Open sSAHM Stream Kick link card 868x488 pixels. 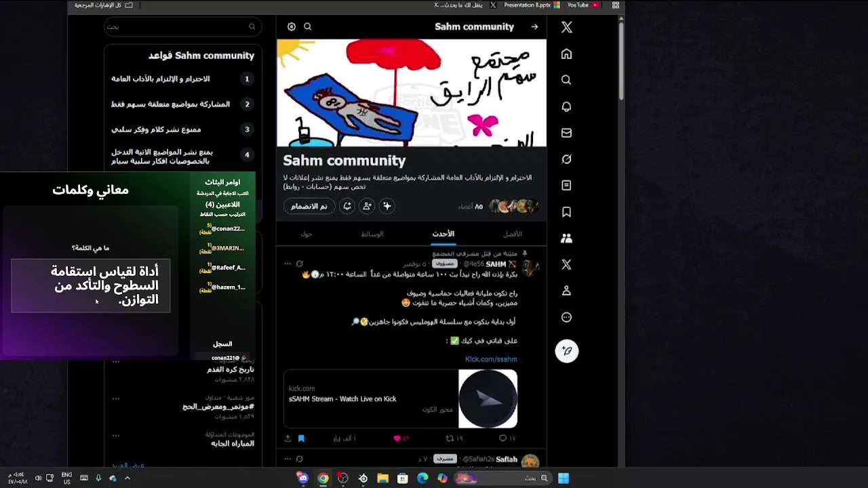coord(401,399)
